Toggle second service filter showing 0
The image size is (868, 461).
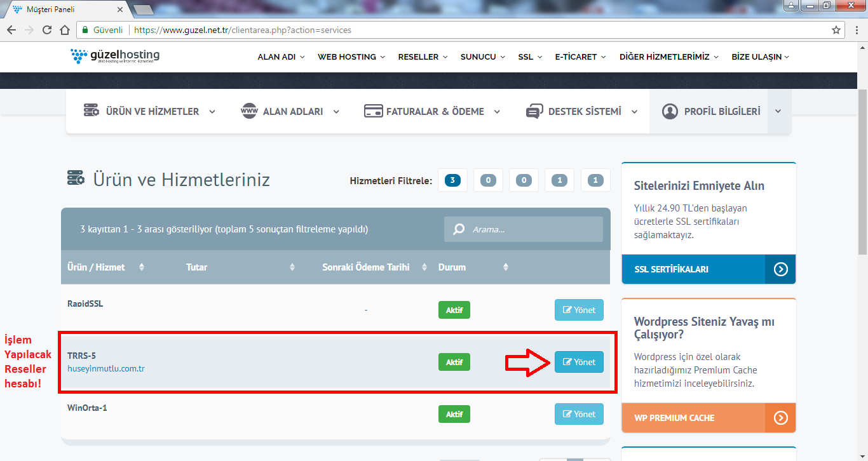pyautogui.click(x=524, y=180)
